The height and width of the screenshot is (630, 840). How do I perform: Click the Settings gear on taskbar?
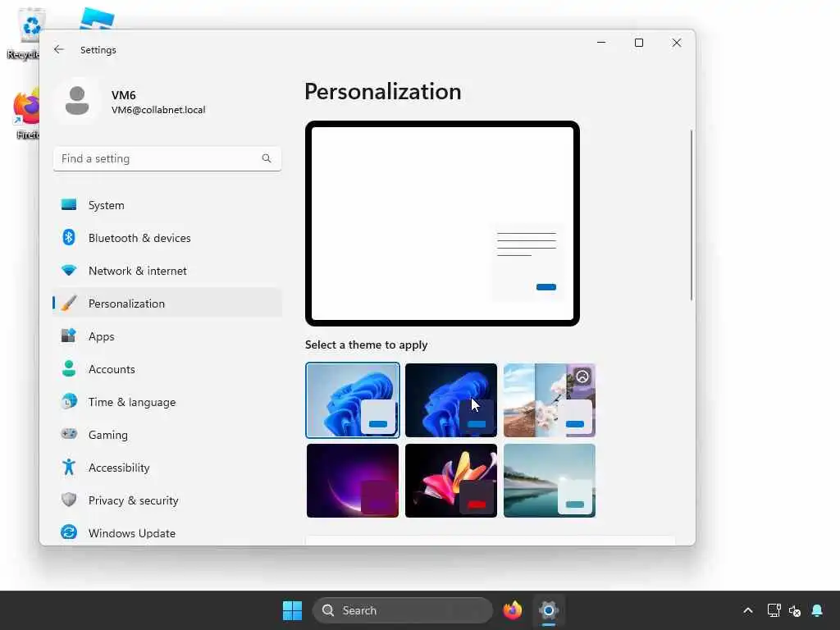pyautogui.click(x=549, y=610)
